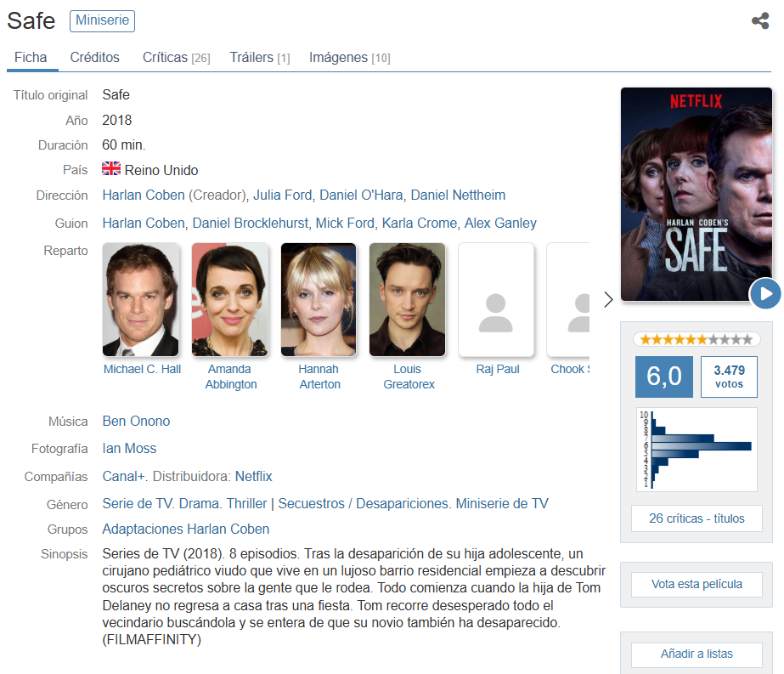Image resolution: width=784 pixels, height=674 pixels.
Task: View the rating distribution histogram
Action: pos(697,450)
